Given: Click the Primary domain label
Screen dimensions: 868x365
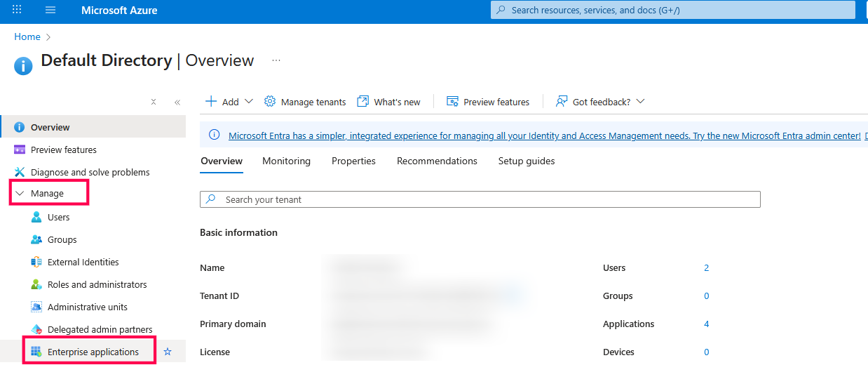Looking at the screenshot, I should (x=233, y=324).
